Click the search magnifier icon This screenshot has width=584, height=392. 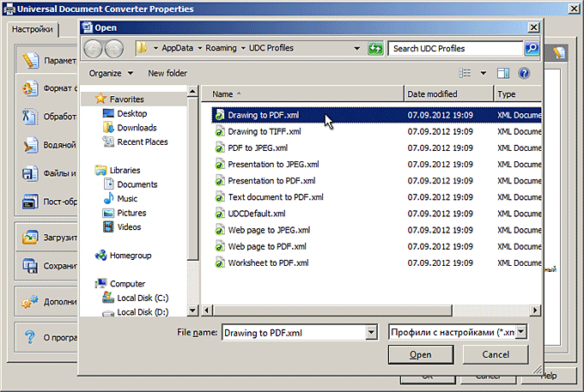532,48
